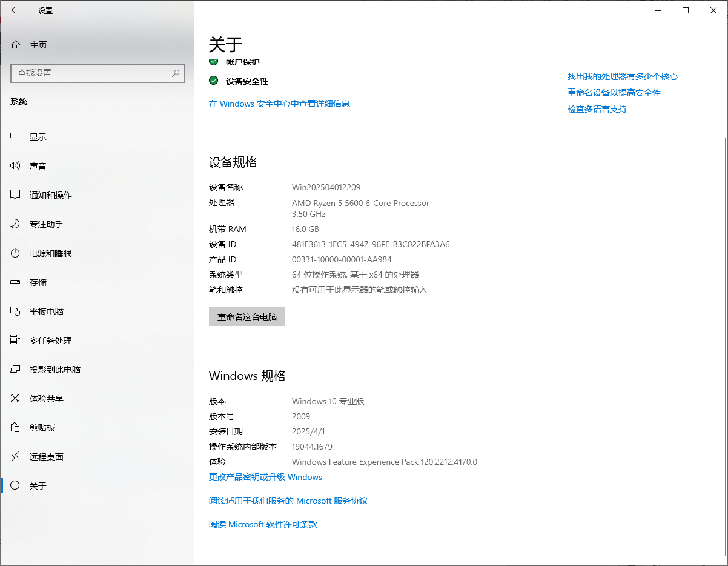Click product ID 00331-10000-00001-AA984

point(342,259)
